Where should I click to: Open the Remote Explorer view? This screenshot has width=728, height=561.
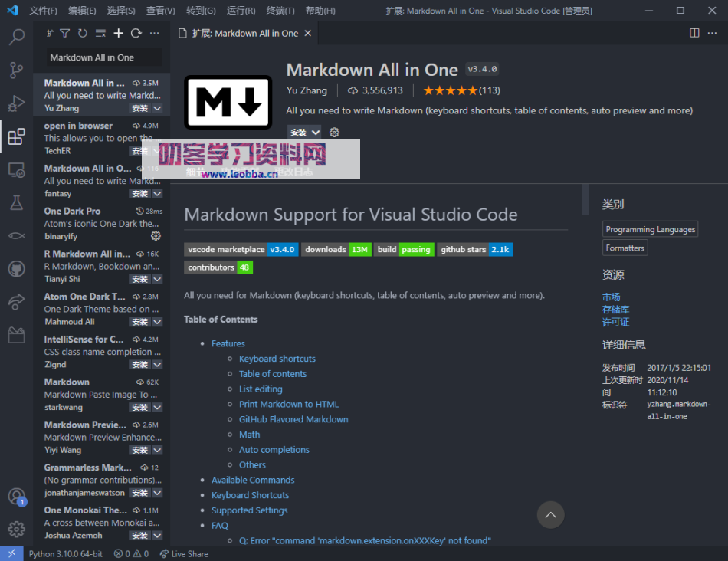[x=17, y=170]
